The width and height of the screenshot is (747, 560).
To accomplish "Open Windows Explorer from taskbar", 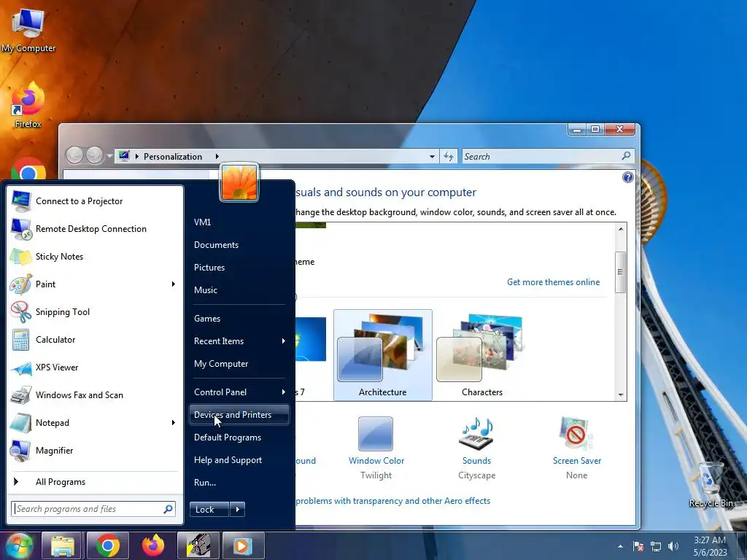I will tap(63, 545).
